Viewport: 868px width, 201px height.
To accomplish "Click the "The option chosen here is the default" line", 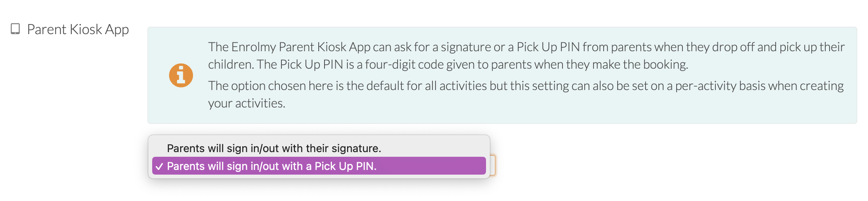I will [x=526, y=86].
